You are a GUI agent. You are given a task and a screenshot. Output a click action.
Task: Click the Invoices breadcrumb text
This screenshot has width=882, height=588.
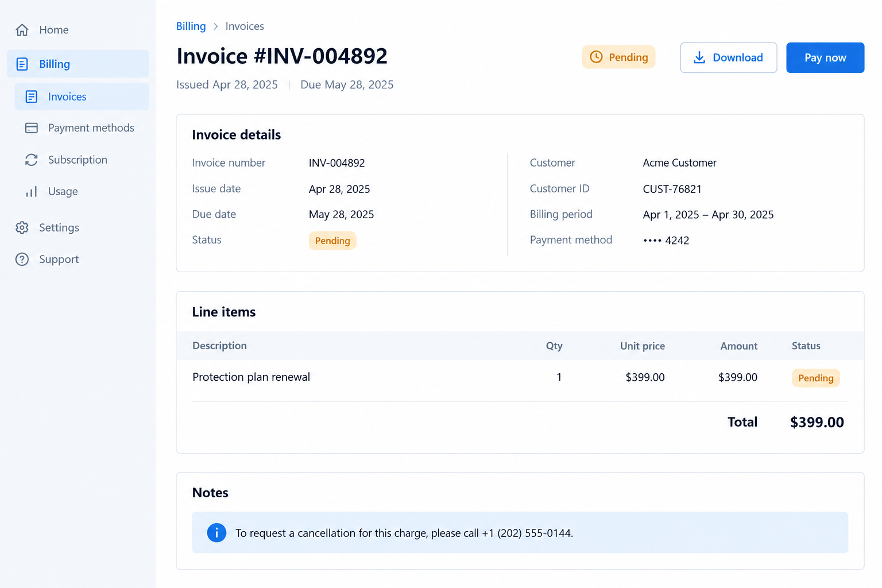(x=245, y=26)
